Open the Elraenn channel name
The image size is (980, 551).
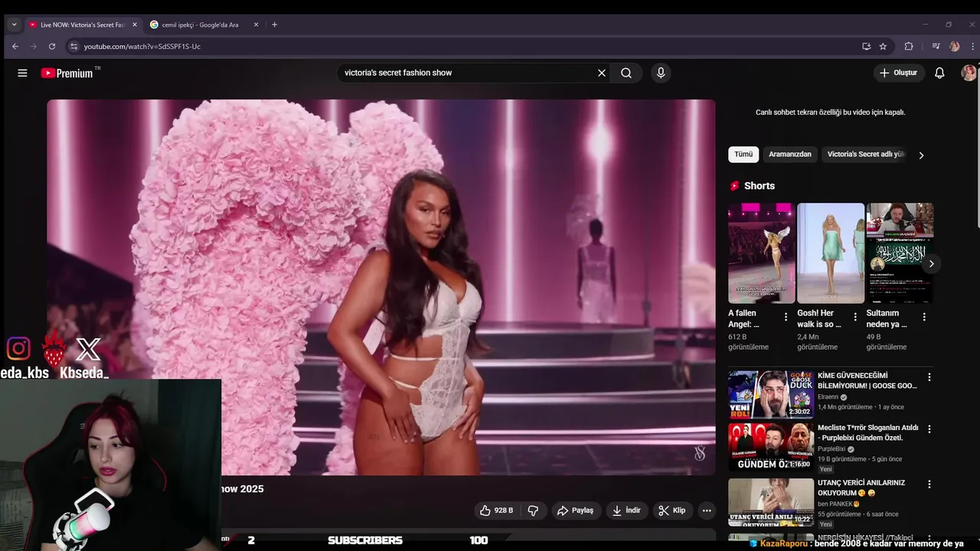828,397
